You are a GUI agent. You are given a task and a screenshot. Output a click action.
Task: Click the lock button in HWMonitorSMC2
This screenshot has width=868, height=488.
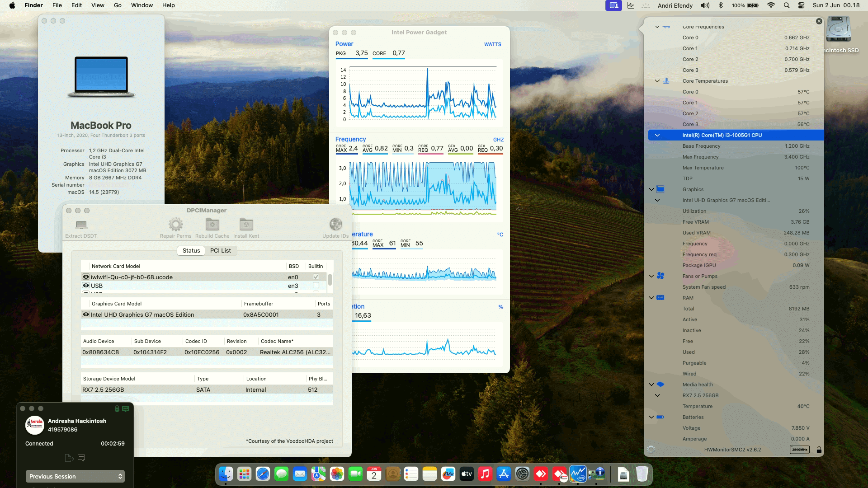click(818, 450)
